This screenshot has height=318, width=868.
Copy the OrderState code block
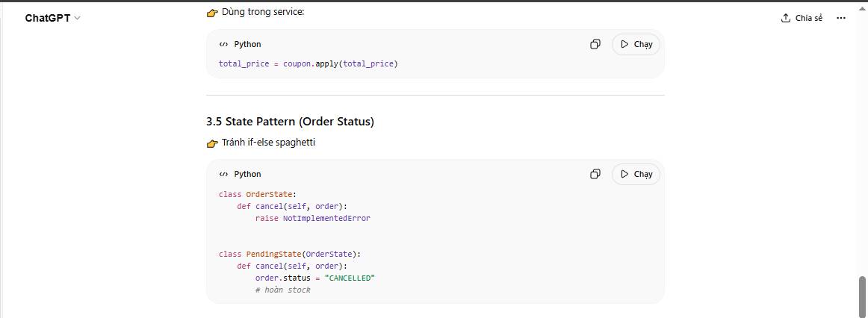pos(595,174)
